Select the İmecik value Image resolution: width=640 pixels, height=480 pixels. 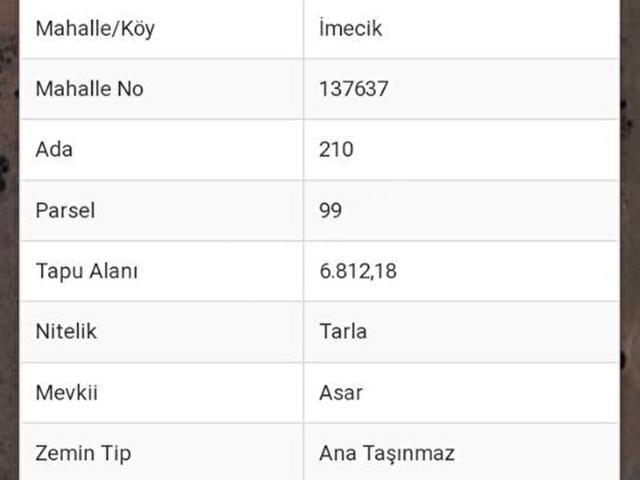350,29
